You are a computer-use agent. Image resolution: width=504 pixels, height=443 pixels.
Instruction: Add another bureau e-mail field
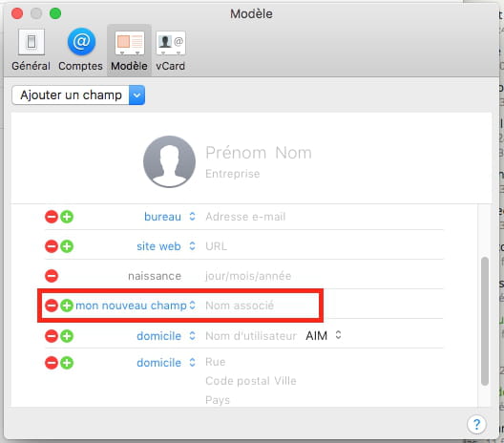pyautogui.click(x=67, y=217)
